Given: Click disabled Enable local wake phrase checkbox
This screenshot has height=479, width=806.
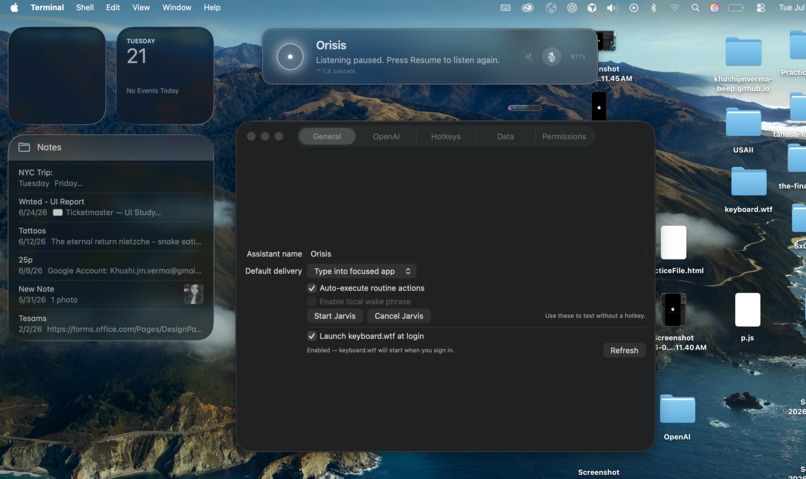Looking at the screenshot, I should 312,302.
